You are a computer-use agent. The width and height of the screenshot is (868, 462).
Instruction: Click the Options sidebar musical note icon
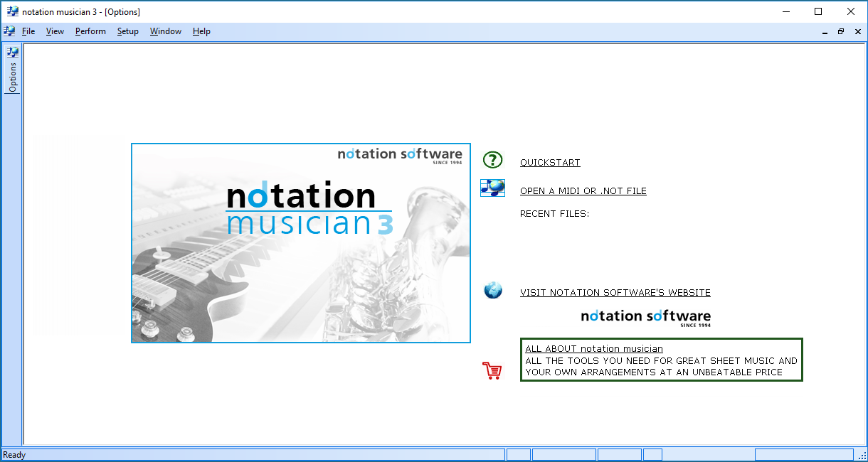11,51
